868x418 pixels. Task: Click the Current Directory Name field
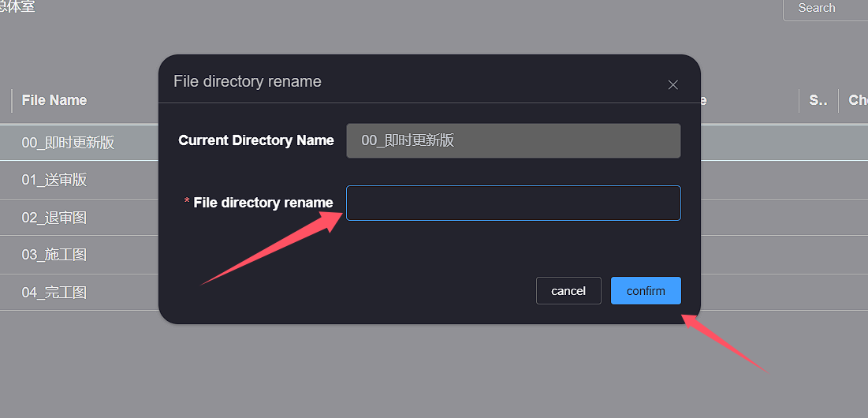(x=513, y=140)
